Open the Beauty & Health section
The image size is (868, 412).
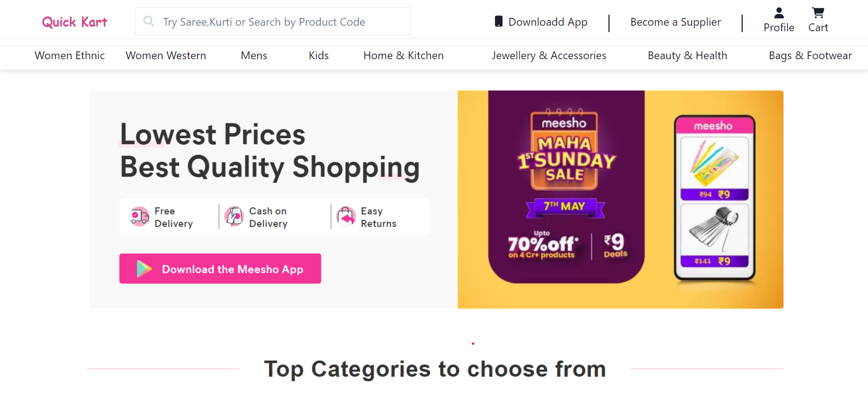click(687, 56)
